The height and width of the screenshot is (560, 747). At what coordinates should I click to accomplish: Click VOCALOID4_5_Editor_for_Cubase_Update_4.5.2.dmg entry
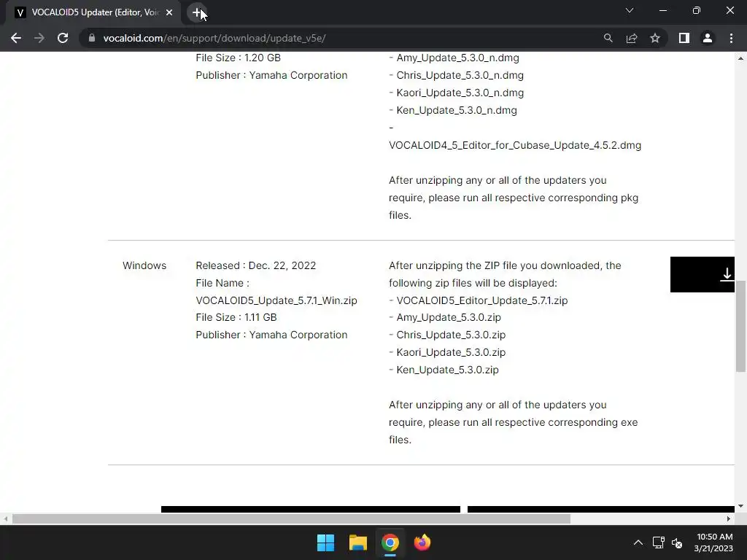pos(515,145)
